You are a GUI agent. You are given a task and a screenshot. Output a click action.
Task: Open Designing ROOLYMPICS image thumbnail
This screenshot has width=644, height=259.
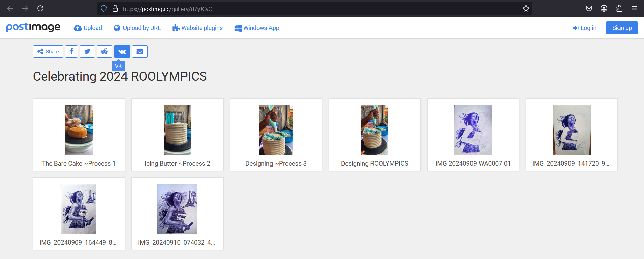coord(374,130)
